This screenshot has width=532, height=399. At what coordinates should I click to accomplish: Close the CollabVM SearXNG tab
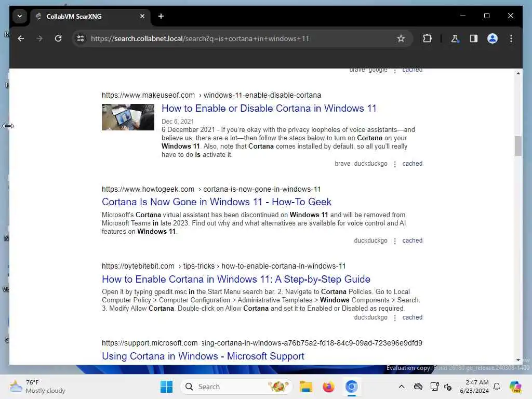click(x=142, y=16)
